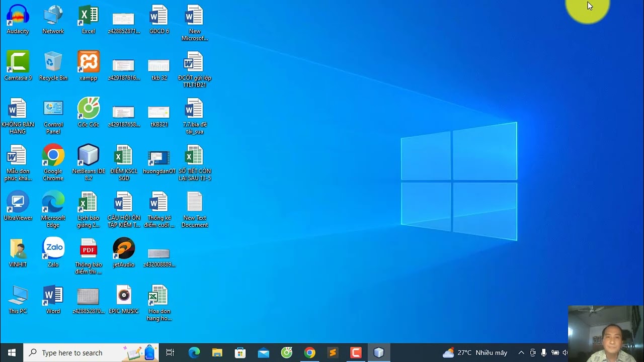Select the 7.7.bìa đề tài_sua Word document
The width and height of the screenshot is (644, 362).
(195, 117)
